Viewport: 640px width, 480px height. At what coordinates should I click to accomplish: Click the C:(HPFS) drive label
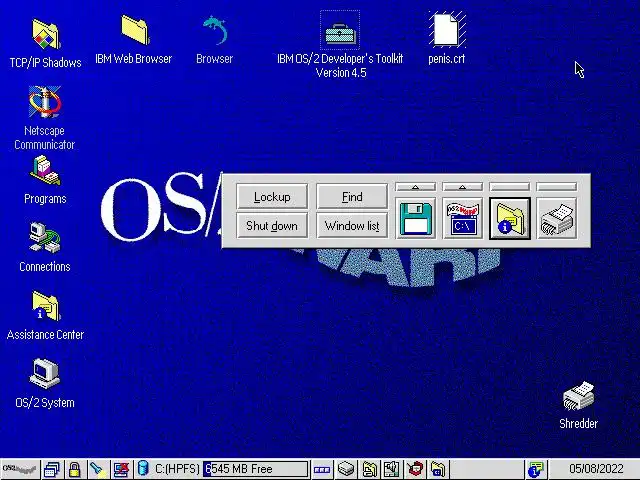click(x=177, y=469)
